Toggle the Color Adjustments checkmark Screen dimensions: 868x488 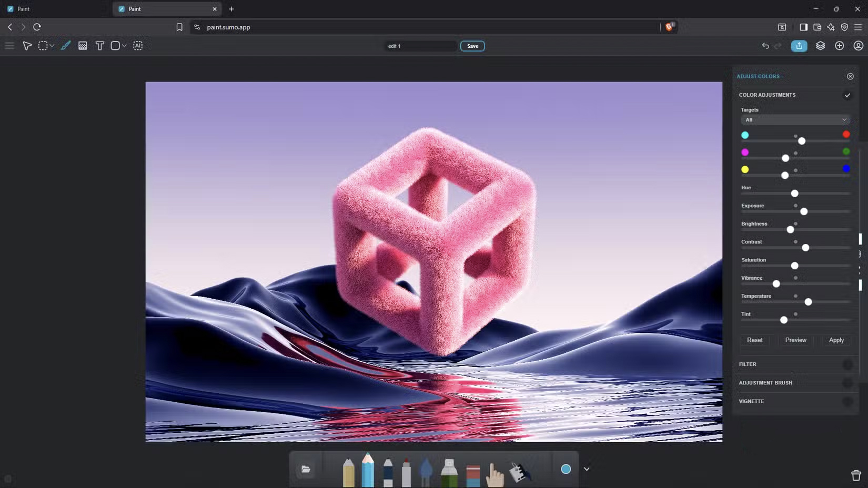pos(847,95)
